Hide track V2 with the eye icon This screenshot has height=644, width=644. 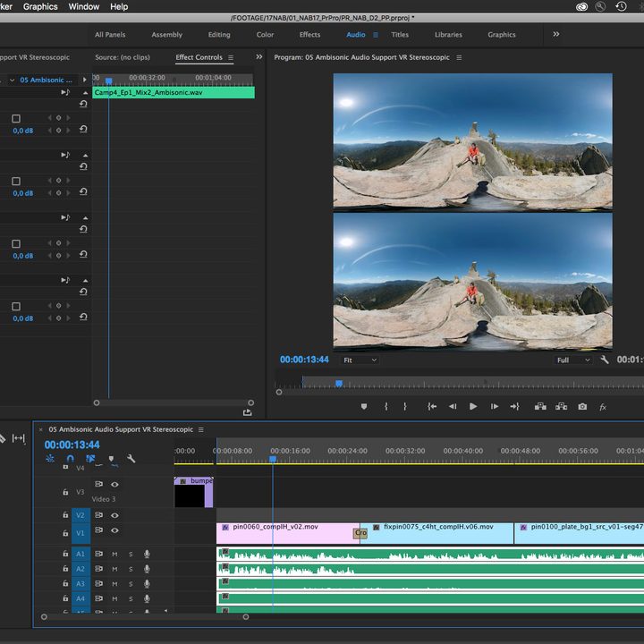[x=114, y=515]
